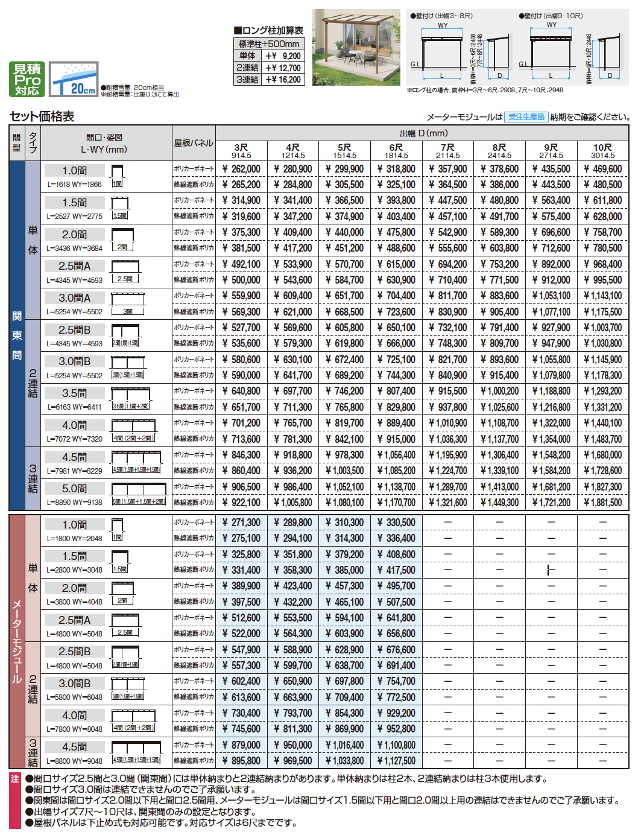Click the 5.0間 row label

74,489
